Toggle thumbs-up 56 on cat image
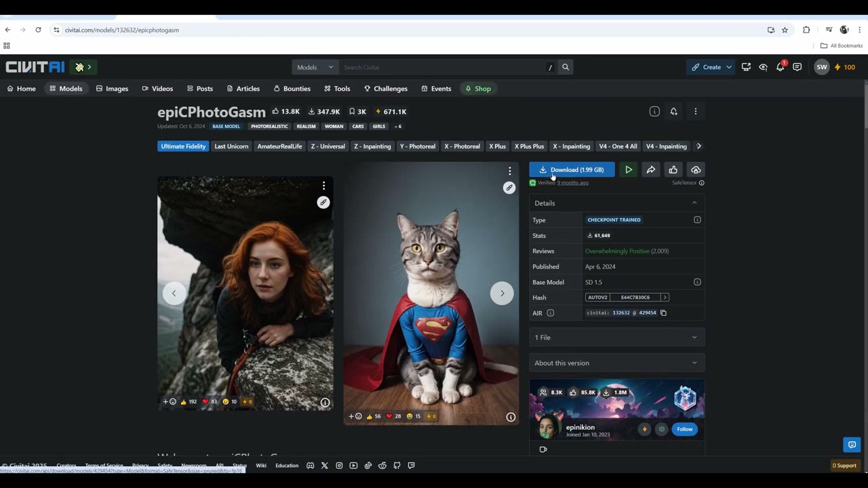 (x=373, y=416)
